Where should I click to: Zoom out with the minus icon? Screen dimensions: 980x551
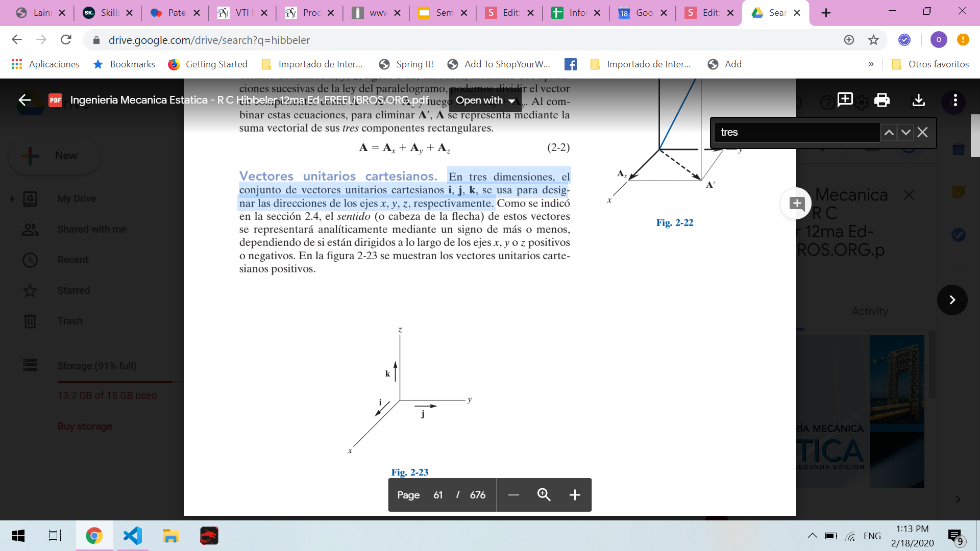[513, 495]
